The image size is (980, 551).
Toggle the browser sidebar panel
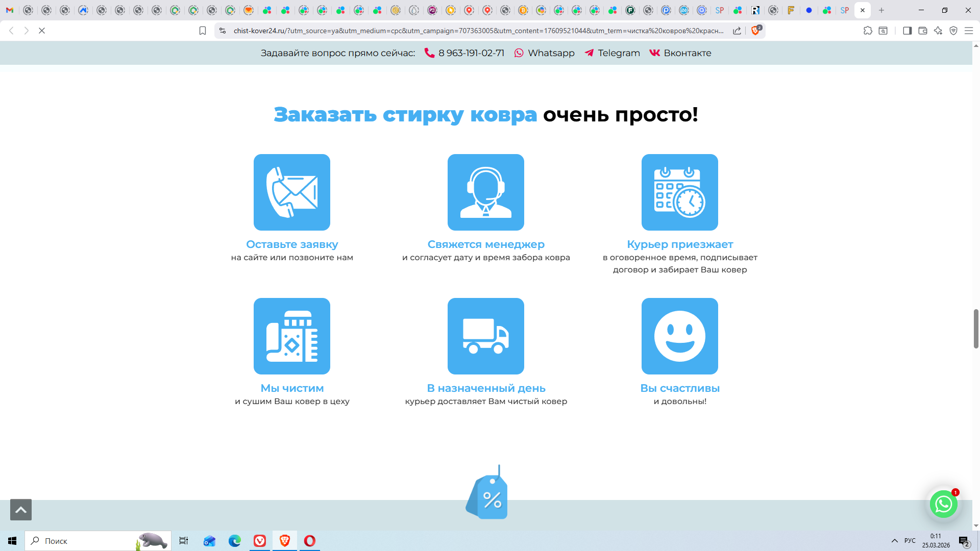[x=907, y=31]
